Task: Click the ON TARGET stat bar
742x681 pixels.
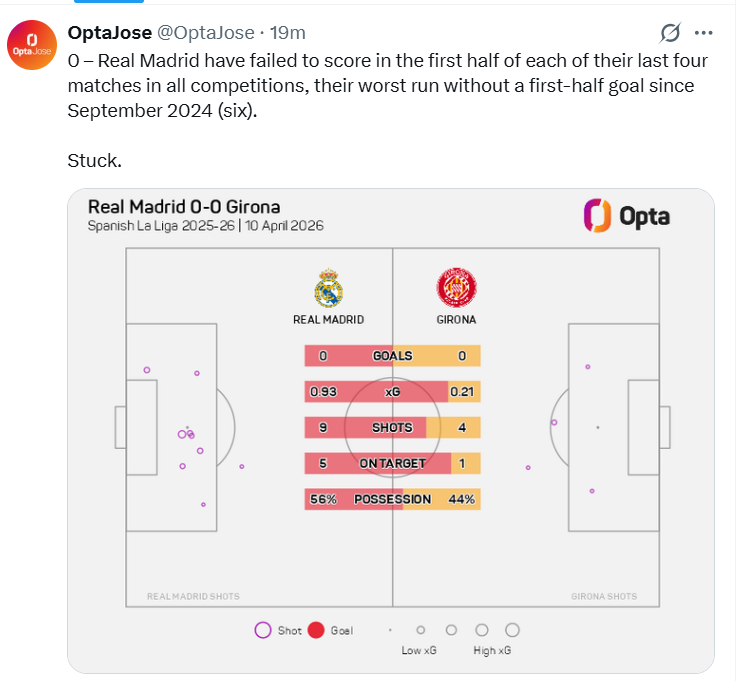Action: (x=392, y=463)
